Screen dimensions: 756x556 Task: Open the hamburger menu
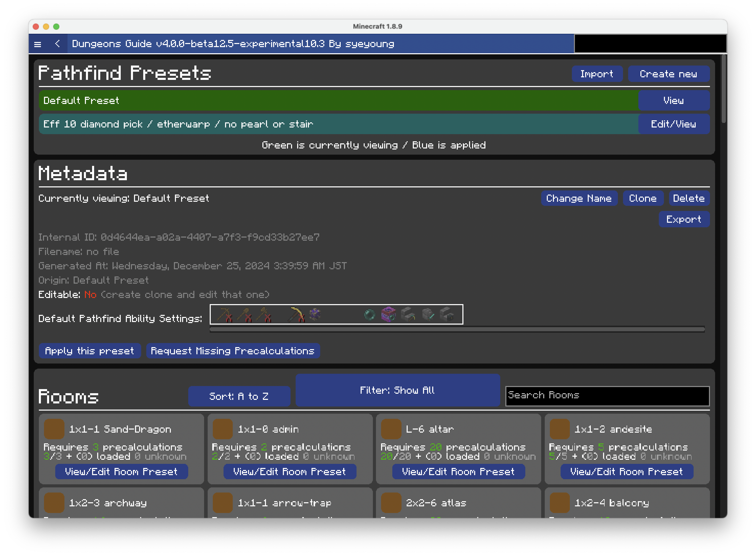[x=38, y=44]
